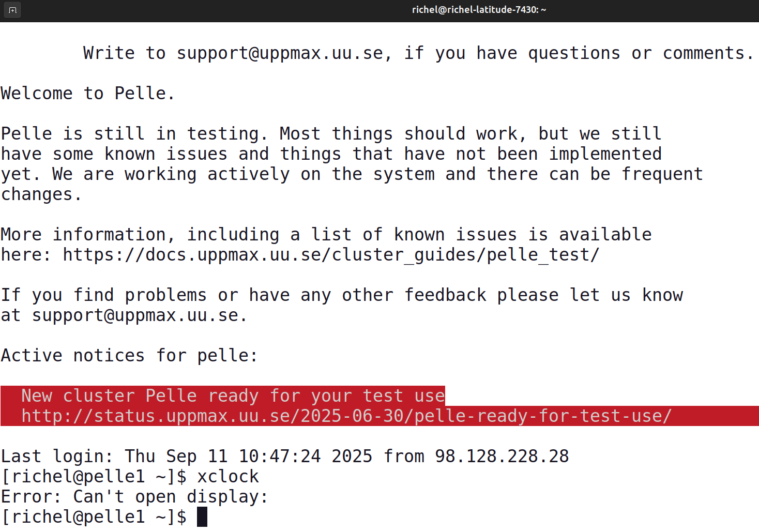Viewport: 759px width, 532px height.
Task: Open the status.uppmax.uu.se pelle-ready-for-test-use link
Action: (x=346, y=416)
